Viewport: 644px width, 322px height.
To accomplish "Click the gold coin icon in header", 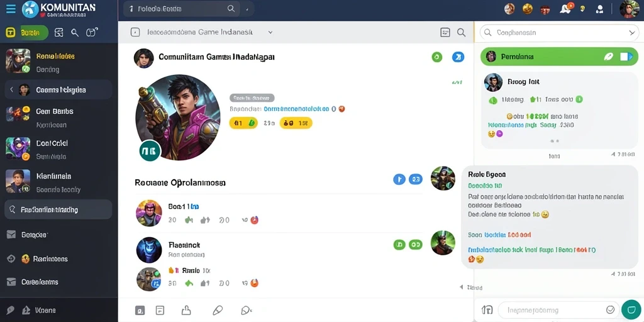I will [x=528, y=9].
